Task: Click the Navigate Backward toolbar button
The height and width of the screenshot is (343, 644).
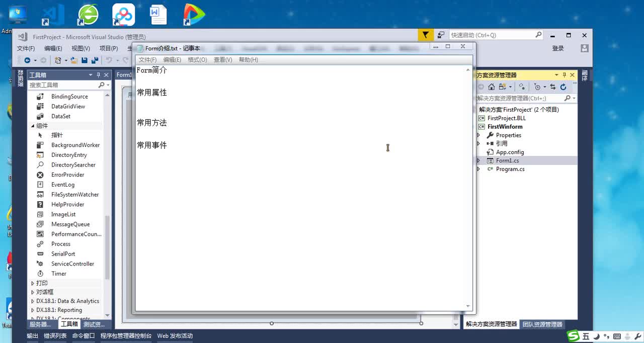Action: (x=27, y=60)
